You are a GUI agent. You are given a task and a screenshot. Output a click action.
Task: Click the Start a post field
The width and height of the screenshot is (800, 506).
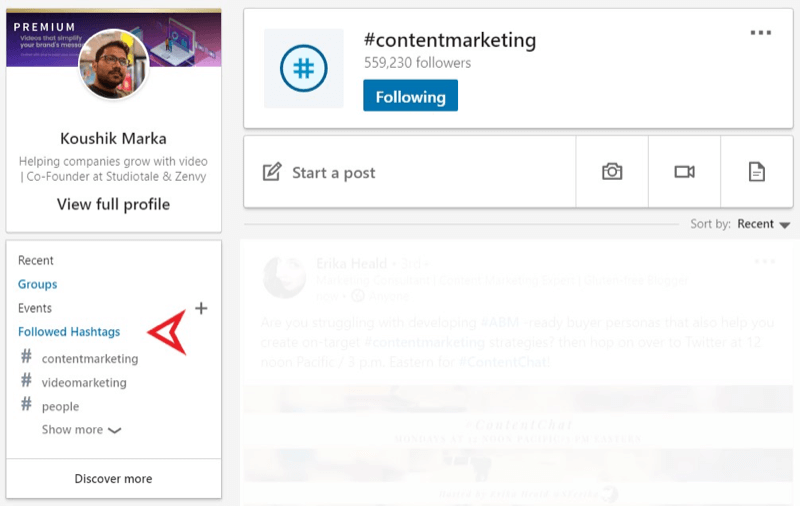click(x=410, y=172)
